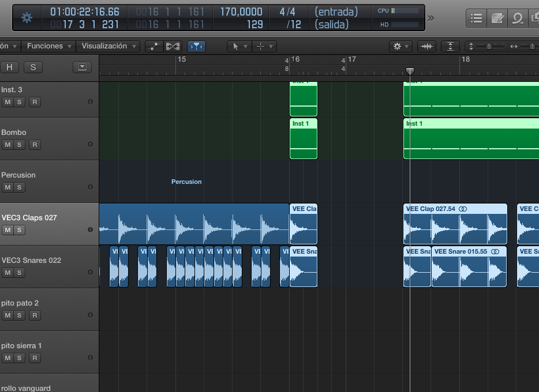This screenshot has height=392, width=539.
Task: Click the Inst. 3 track status dot
Action: click(x=90, y=101)
